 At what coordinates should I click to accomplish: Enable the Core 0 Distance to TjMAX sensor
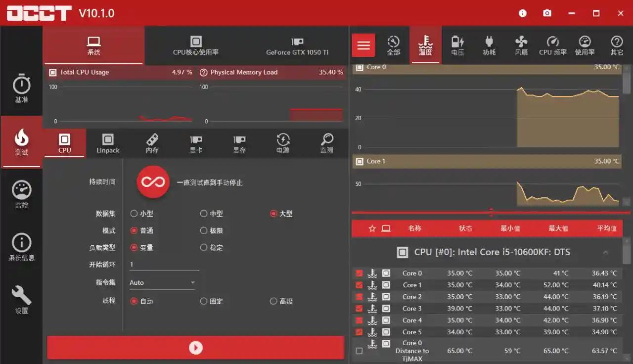pos(359,351)
